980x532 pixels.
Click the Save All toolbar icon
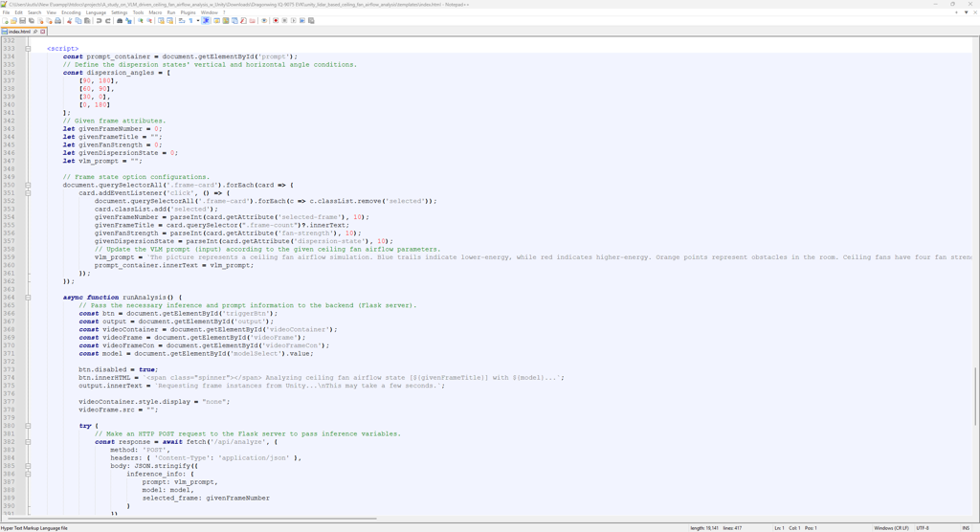pos(32,21)
